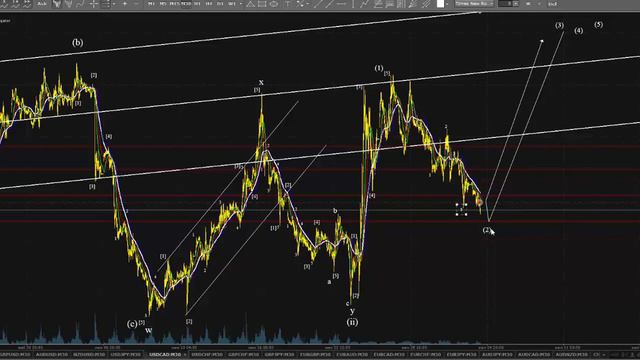Screen dimensions: 640x360
Task: Open the NZDUSD,M30 chart tab
Action: tap(89, 355)
